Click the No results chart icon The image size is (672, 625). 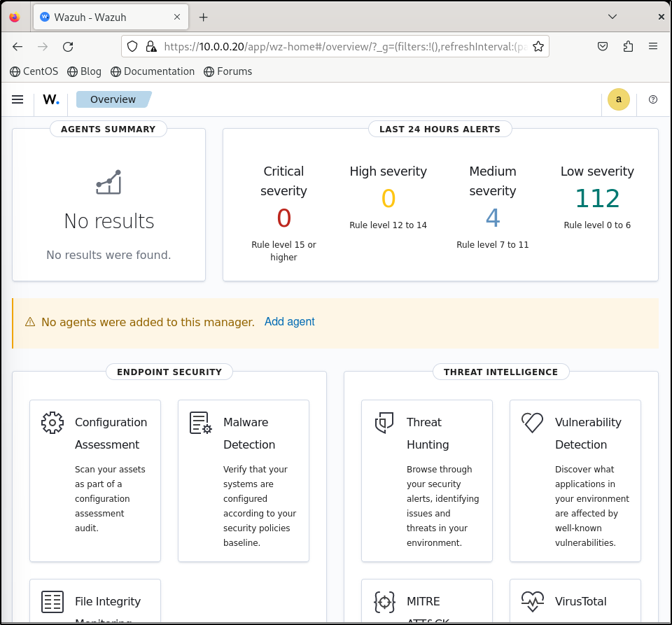(108, 182)
